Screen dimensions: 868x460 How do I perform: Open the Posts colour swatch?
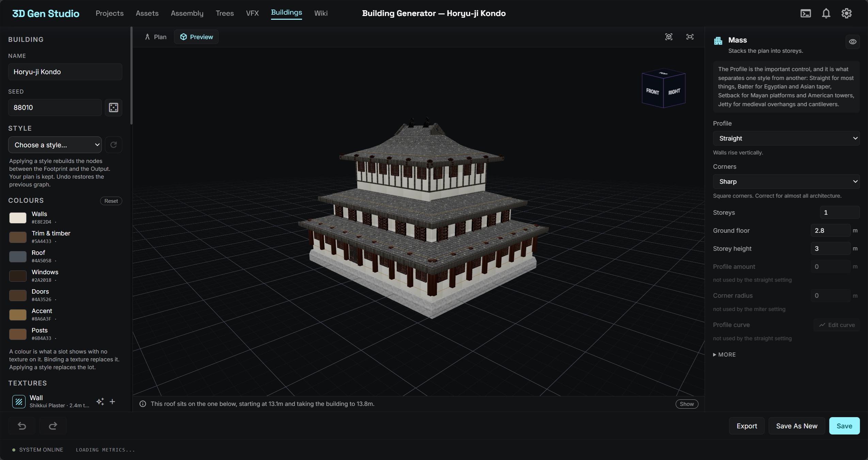[x=18, y=334]
